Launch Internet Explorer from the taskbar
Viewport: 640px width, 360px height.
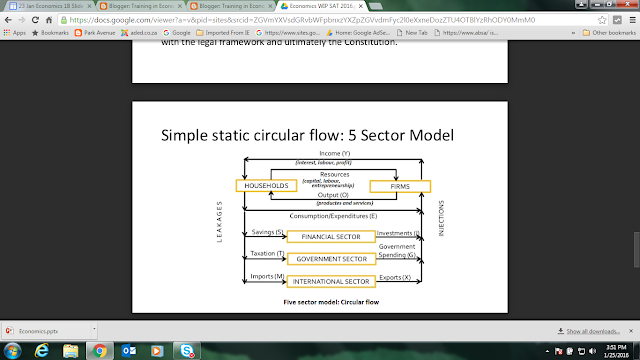tap(42, 351)
